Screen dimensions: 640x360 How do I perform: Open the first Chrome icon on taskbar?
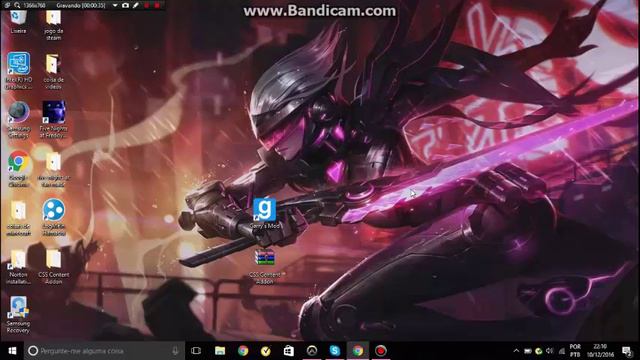coord(243,351)
